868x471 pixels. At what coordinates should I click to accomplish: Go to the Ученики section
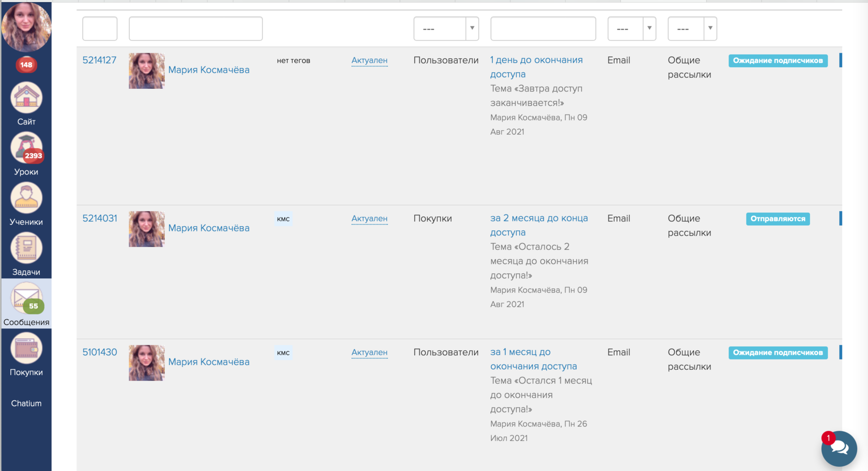[x=26, y=198]
